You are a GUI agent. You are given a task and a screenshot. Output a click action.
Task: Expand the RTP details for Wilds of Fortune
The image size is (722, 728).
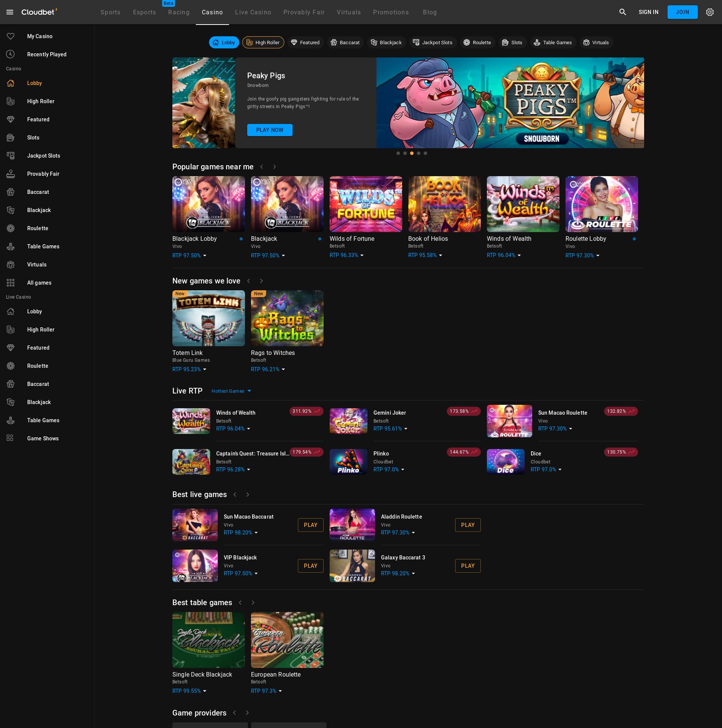[x=361, y=255]
